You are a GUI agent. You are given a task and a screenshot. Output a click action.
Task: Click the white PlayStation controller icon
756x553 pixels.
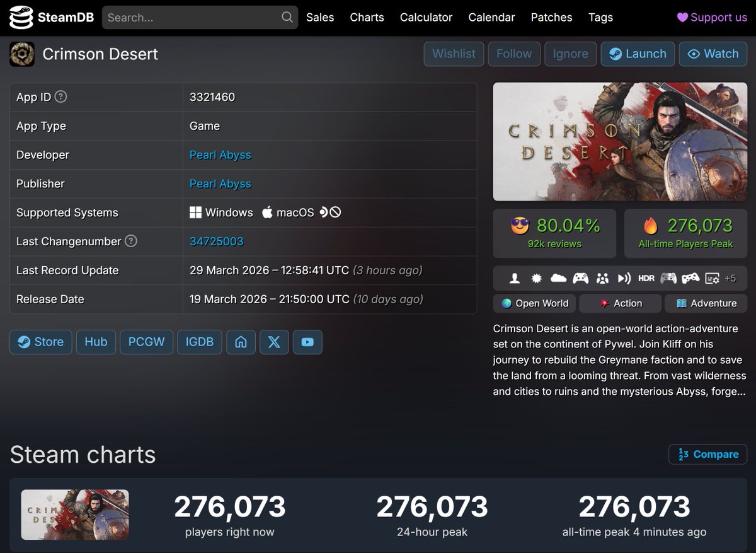pos(690,278)
